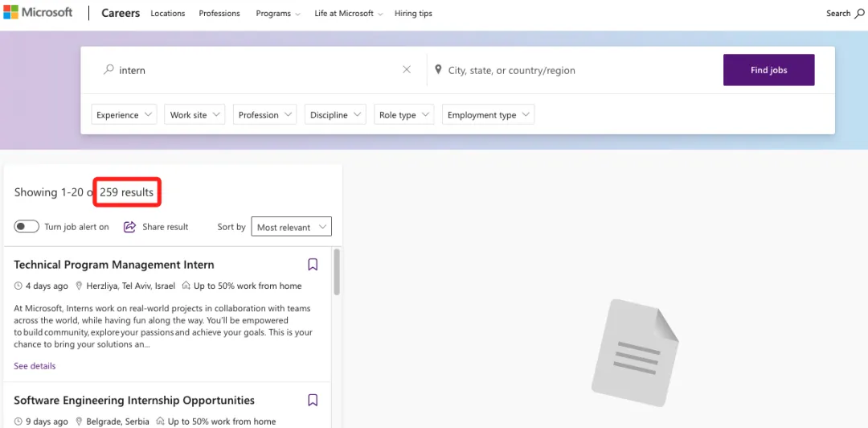Click the home icon in Belgrade job row
The height and width of the screenshot is (428, 868).
click(161, 421)
